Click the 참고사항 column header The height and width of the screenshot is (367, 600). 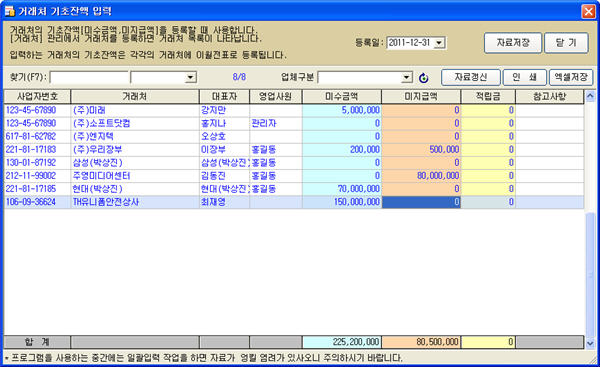(549, 96)
